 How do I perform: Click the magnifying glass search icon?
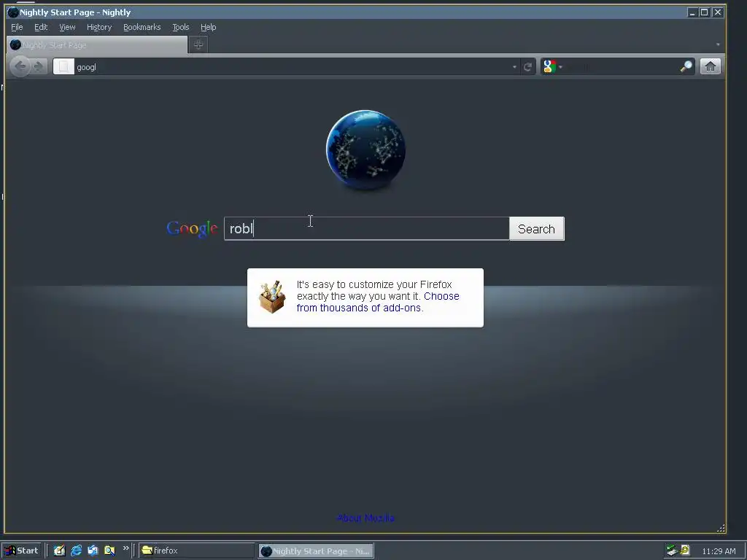point(686,66)
